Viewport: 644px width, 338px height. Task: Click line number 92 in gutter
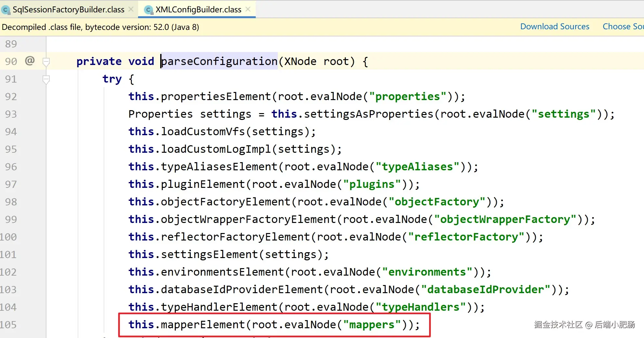click(x=11, y=97)
